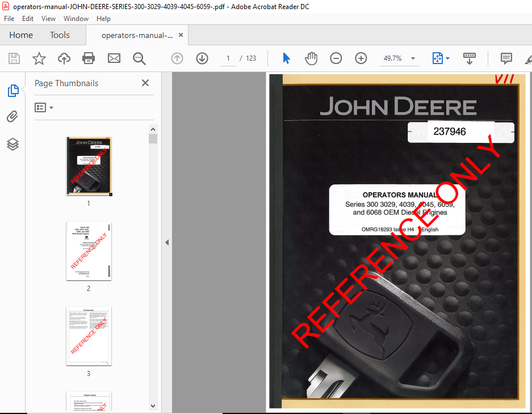Select page 1 thumbnail
532x414 pixels.
pos(89,166)
